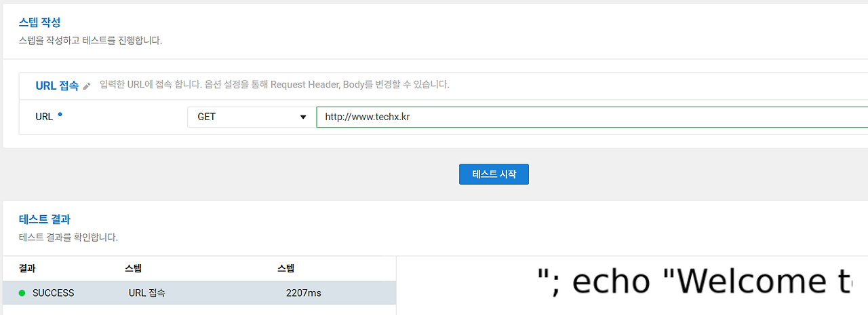
Task: Click the 2207ms duration cell
Action: click(304, 293)
